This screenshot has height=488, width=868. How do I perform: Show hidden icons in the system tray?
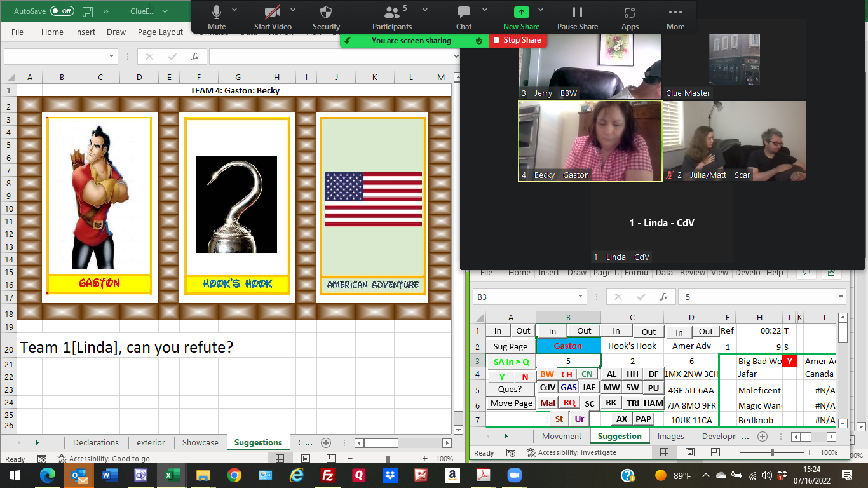point(705,475)
